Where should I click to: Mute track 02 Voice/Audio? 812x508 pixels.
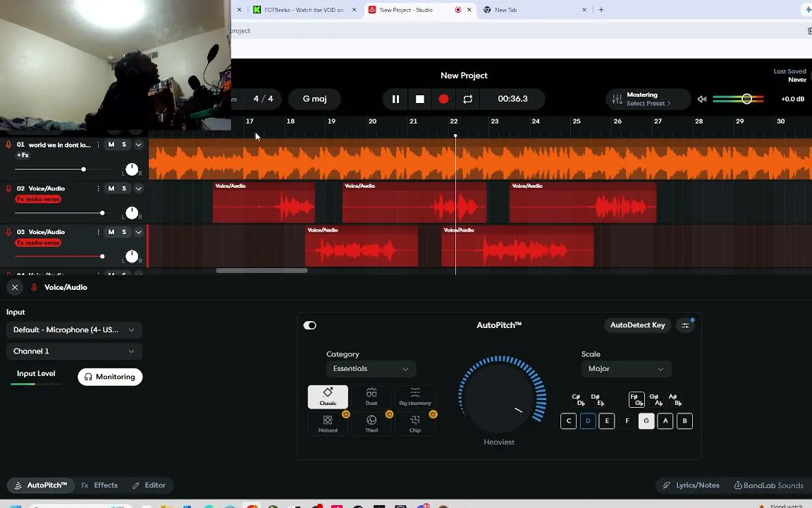[111, 188]
